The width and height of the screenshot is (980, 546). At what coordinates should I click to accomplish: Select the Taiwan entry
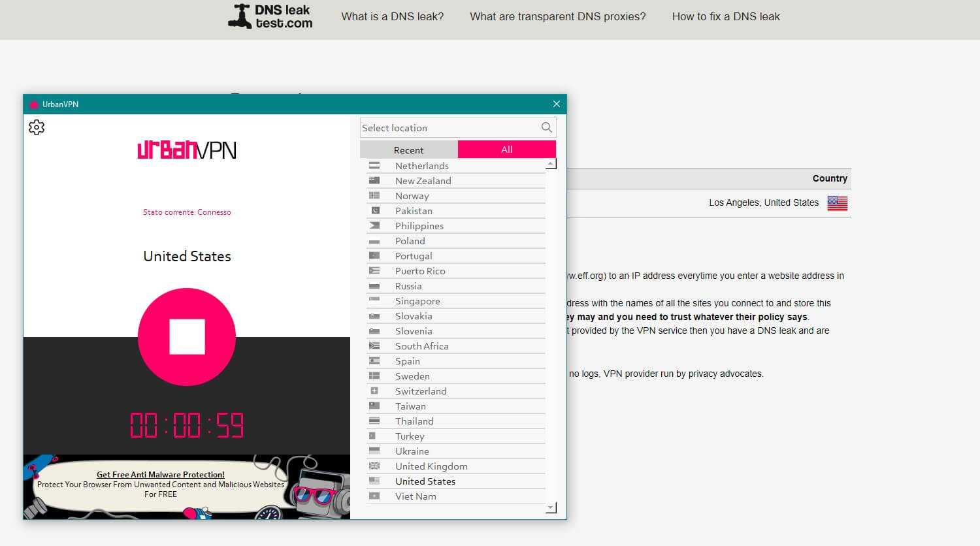coord(456,406)
